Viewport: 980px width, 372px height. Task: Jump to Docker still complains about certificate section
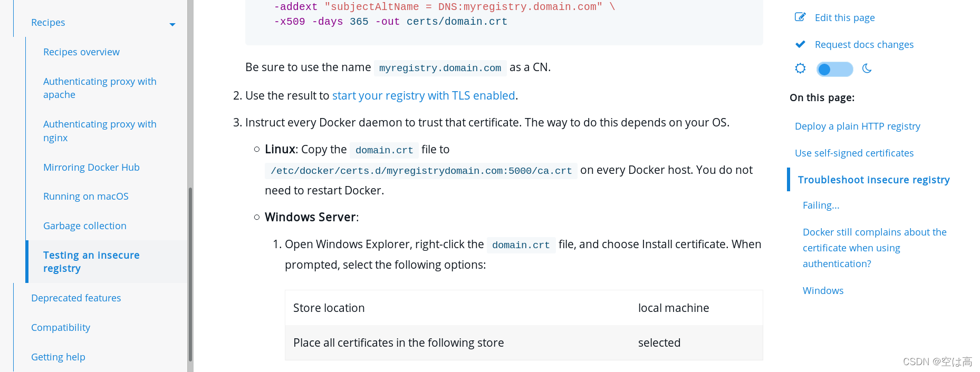875,248
